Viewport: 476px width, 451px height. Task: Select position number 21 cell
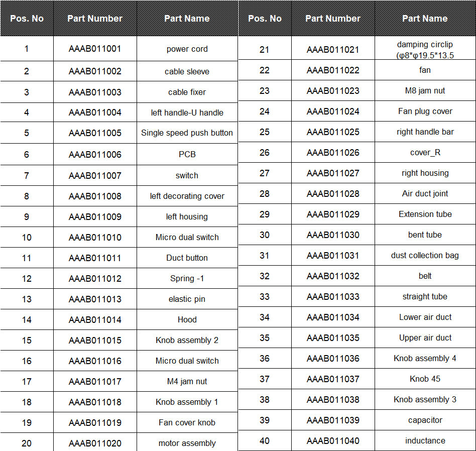tap(265, 50)
